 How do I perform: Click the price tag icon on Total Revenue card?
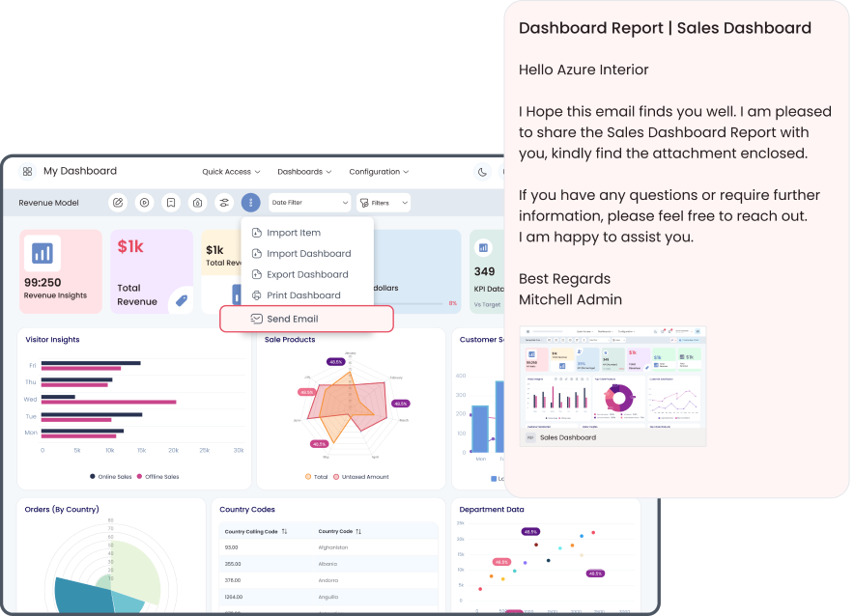(180, 301)
